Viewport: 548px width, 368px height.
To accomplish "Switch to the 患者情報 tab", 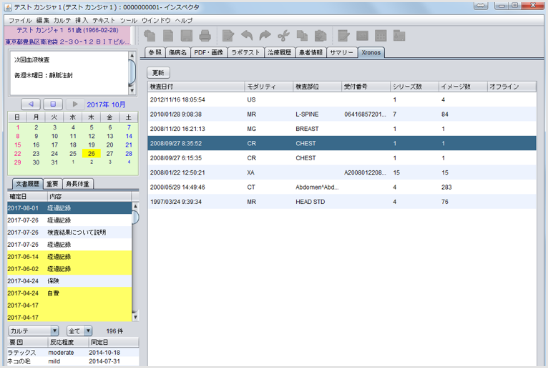I will [311, 52].
